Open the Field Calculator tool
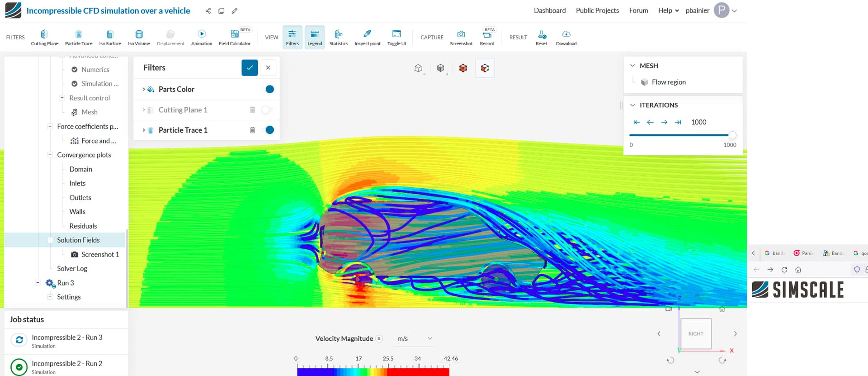The image size is (868, 376). click(x=235, y=38)
